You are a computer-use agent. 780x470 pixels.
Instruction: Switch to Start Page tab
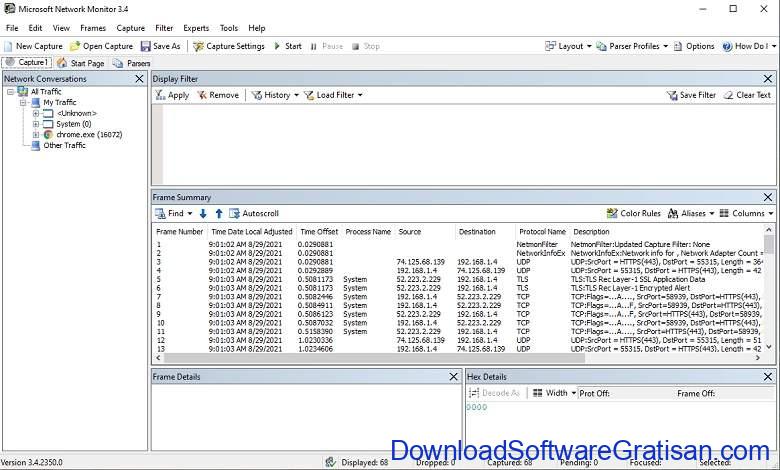coord(81,63)
